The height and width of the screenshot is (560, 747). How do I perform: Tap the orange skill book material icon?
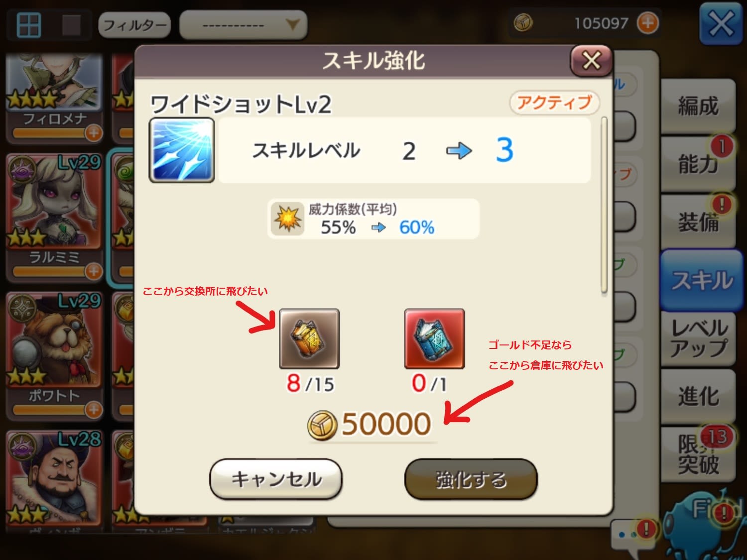click(309, 338)
